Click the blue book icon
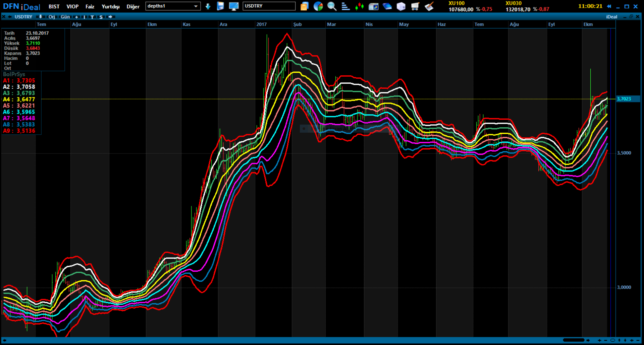This screenshot has height=345, width=644. (x=387, y=6)
